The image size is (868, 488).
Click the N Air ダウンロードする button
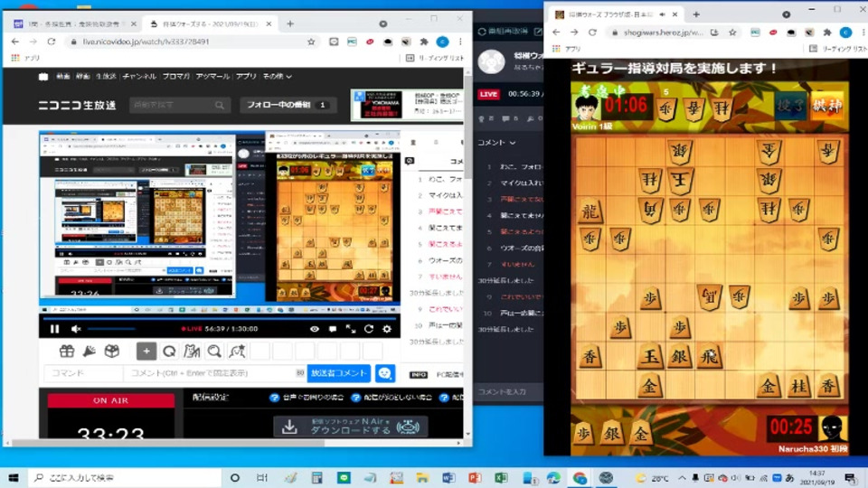(x=351, y=427)
